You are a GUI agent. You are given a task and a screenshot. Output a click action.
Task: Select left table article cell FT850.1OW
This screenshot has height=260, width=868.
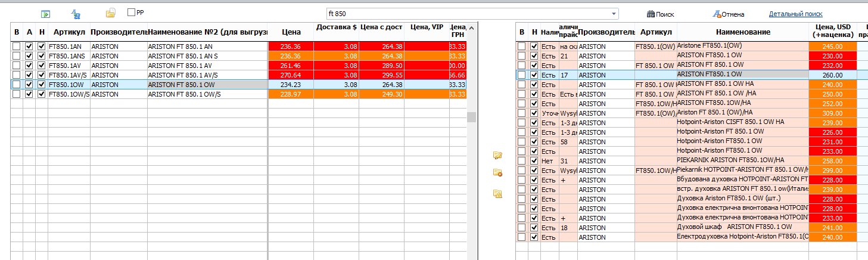pos(69,85)
